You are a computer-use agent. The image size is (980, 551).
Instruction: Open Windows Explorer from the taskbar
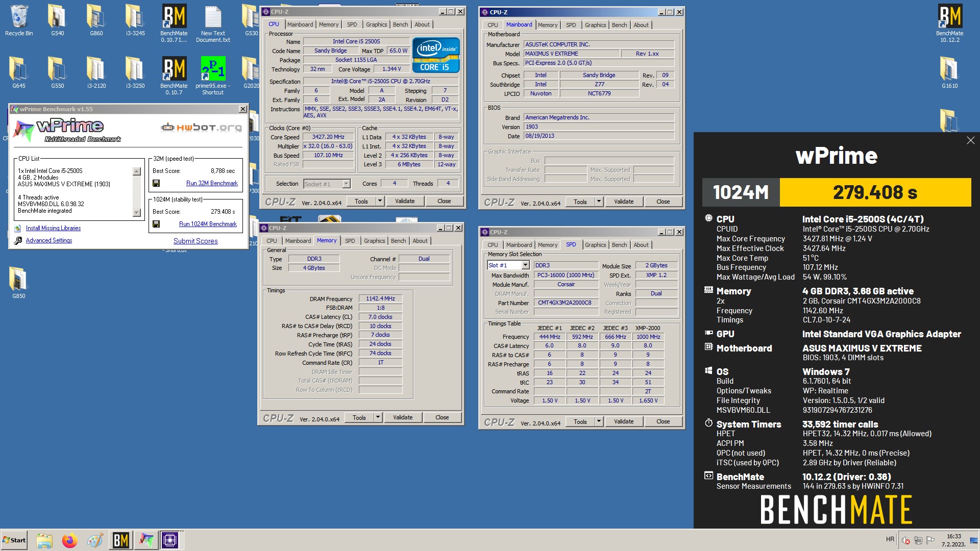click(44, 540)
